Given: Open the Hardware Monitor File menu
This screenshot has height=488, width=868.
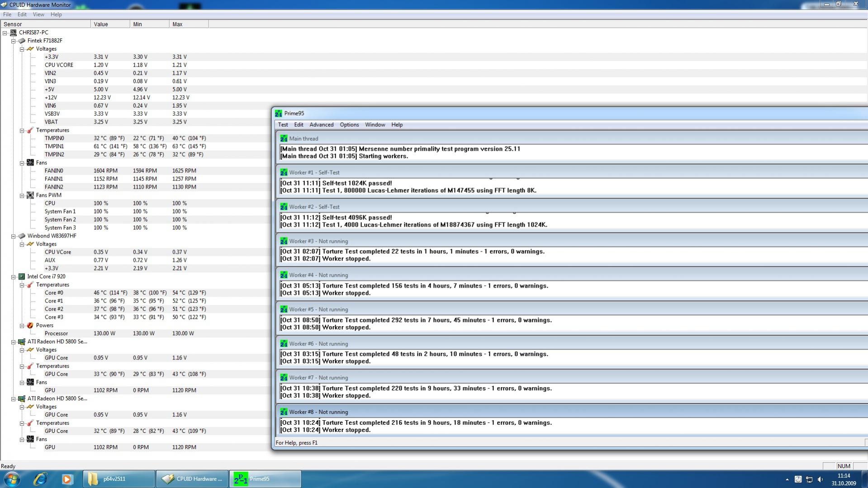Looking at the screenshot, I should tap(7, 14).
